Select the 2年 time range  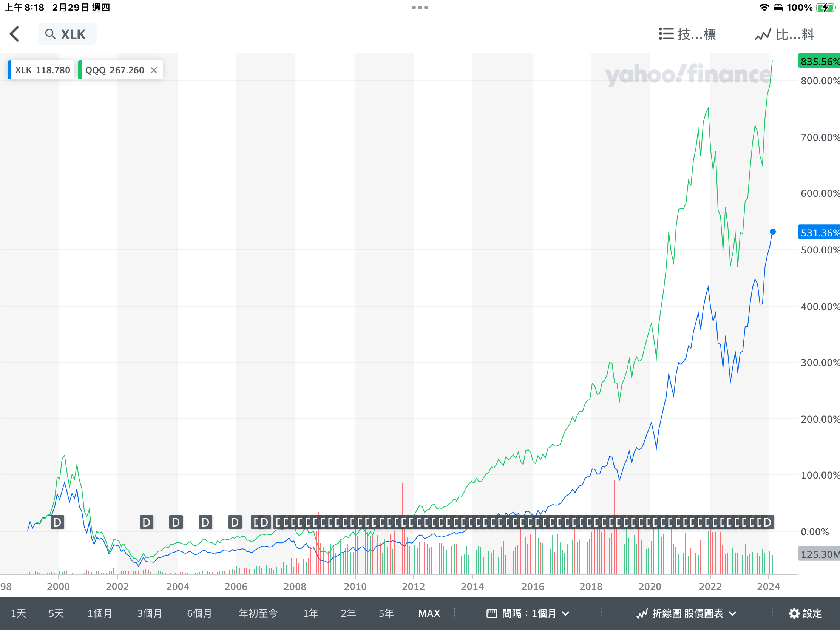[x=348, y=613]
